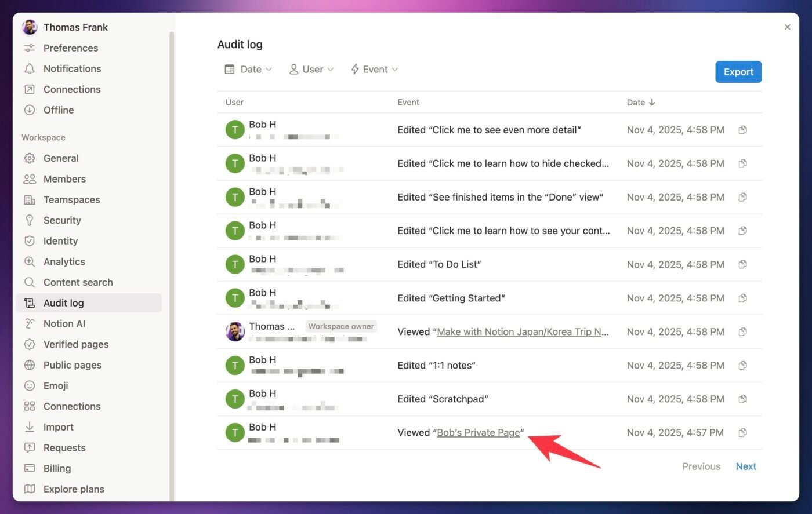Open the "Bob's Private Page" link
This screenshot has width=812, height=514.
tap(478, 433)
